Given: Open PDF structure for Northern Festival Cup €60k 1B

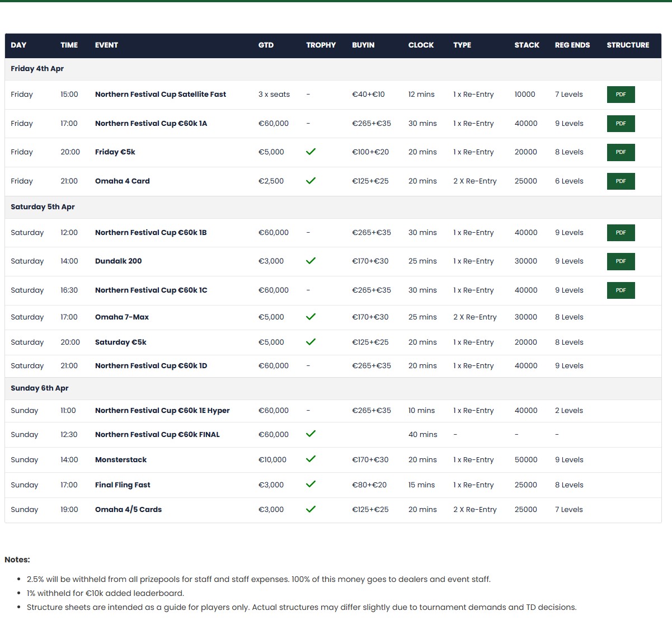Looking at the screenshot, I should [621, 233].
